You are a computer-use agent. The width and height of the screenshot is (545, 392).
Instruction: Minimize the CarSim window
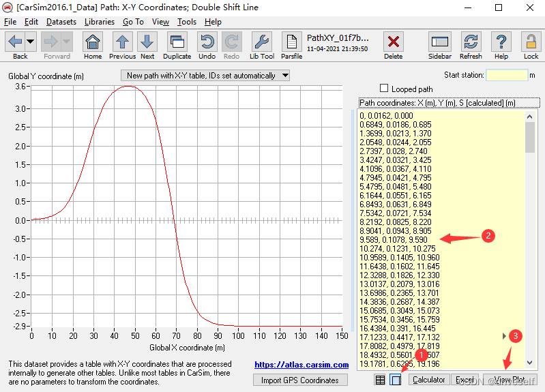pos(467,7)
